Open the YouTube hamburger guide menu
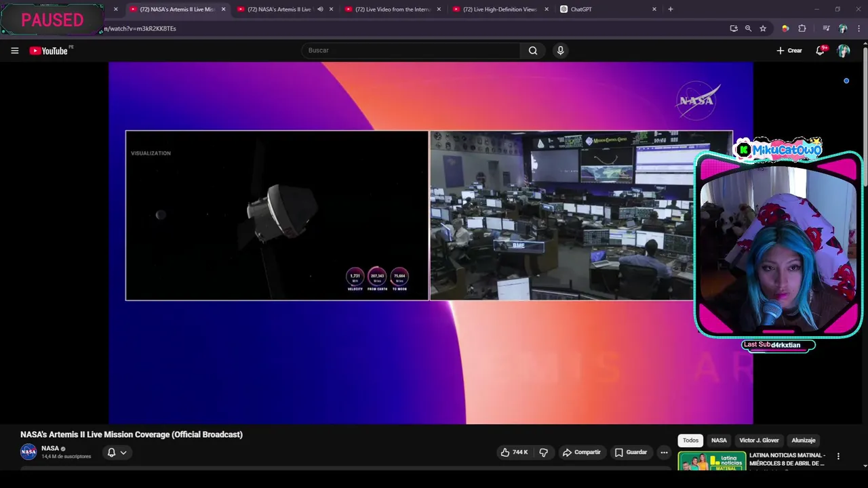The height and width of the screenshot is (488, 868). pyautogui.click(x=14, y=51)
